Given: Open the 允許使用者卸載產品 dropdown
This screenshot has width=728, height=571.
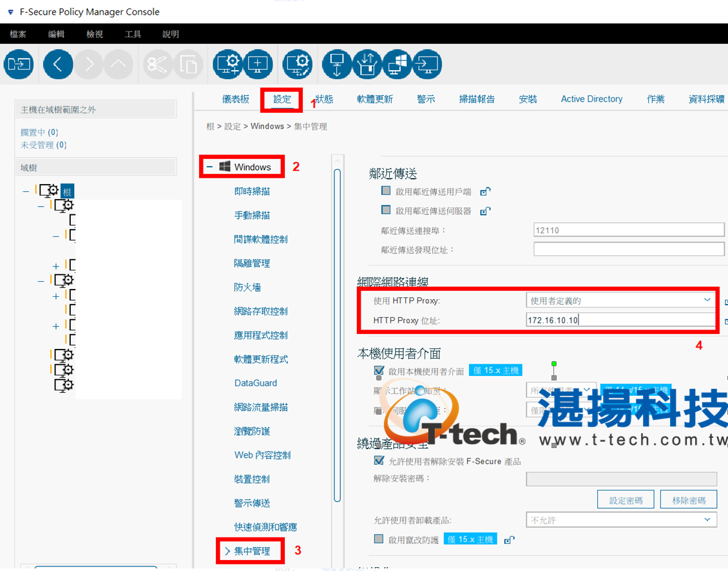Looking at the screenshot, I should coord(621,520).
